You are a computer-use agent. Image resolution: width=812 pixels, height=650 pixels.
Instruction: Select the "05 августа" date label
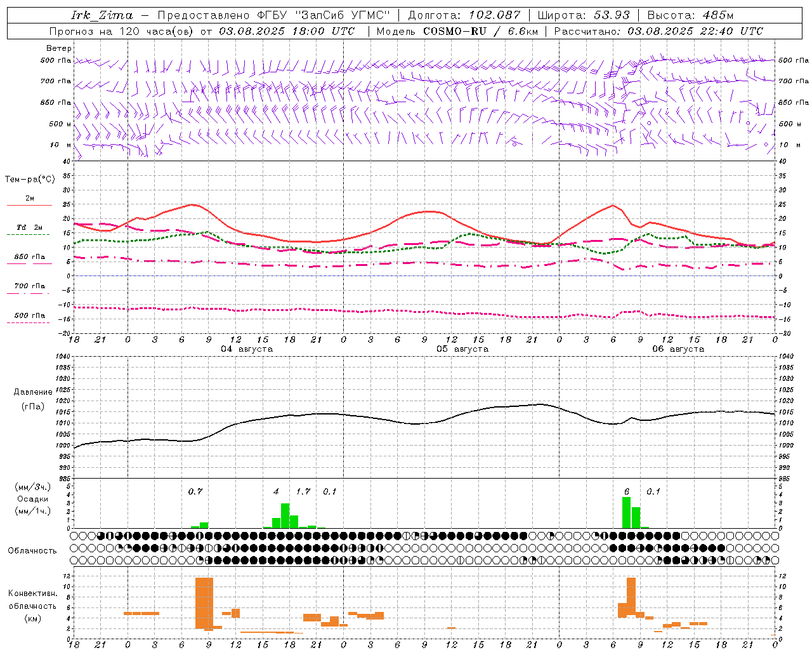point(462,349)
